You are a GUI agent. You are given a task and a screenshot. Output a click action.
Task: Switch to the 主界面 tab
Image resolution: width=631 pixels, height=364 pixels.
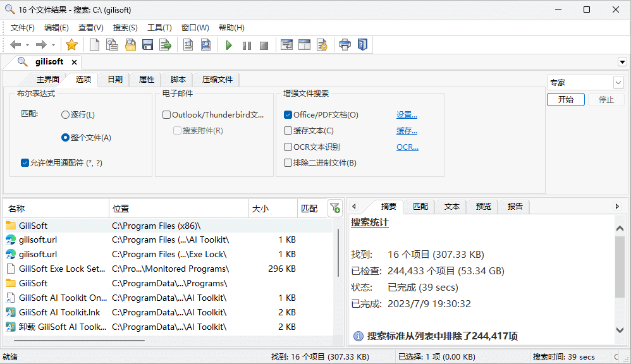tap(48, 79)
